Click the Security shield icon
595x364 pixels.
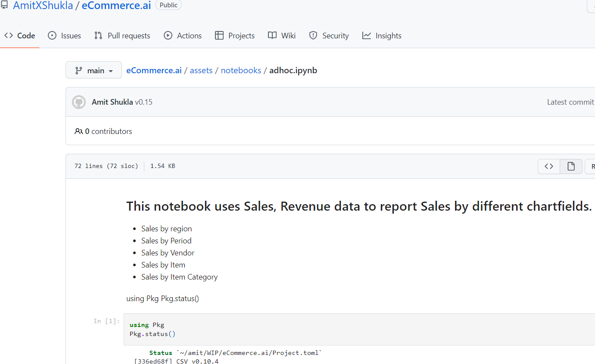pyautogui.click(x=313, y=36)
